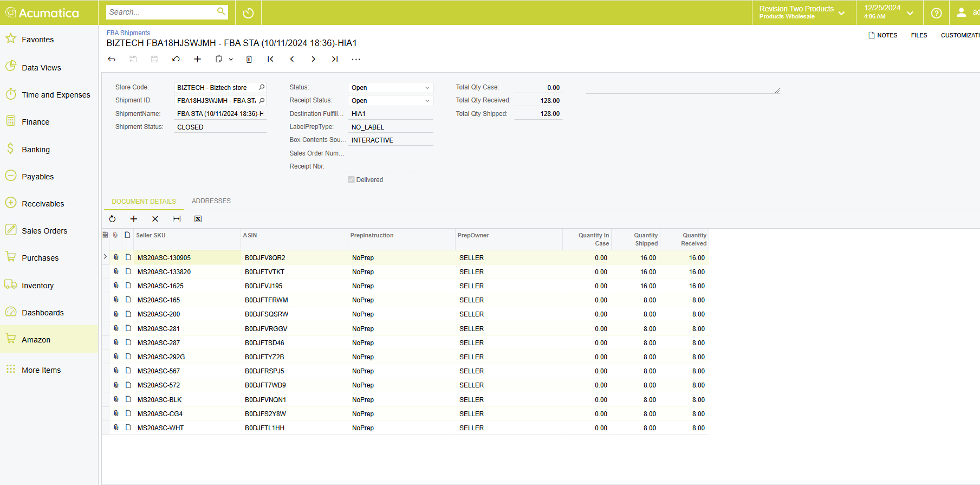Open the Receipt Status dropdown
This screenshot has width=980, height=485.
[x=427, y=100]
